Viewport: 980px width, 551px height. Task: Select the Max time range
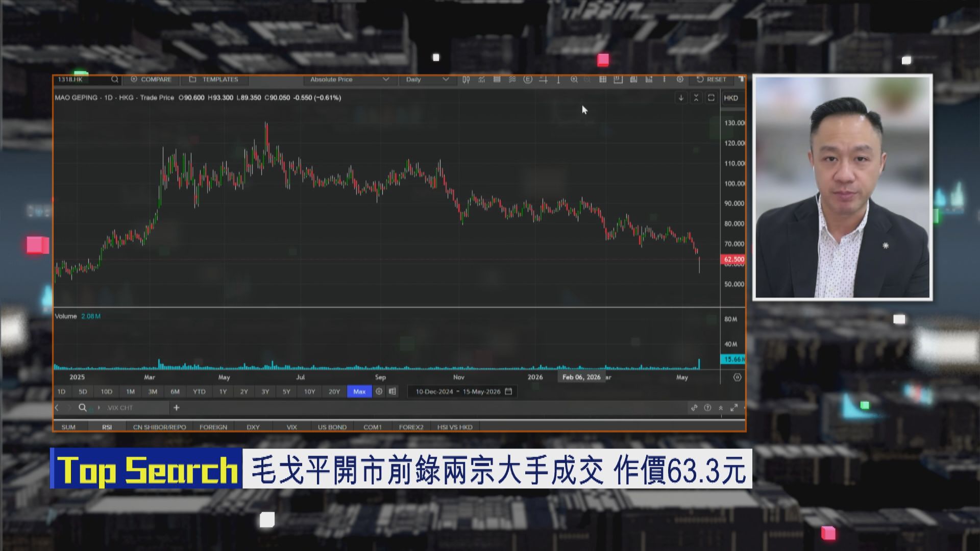click(359, 392)
